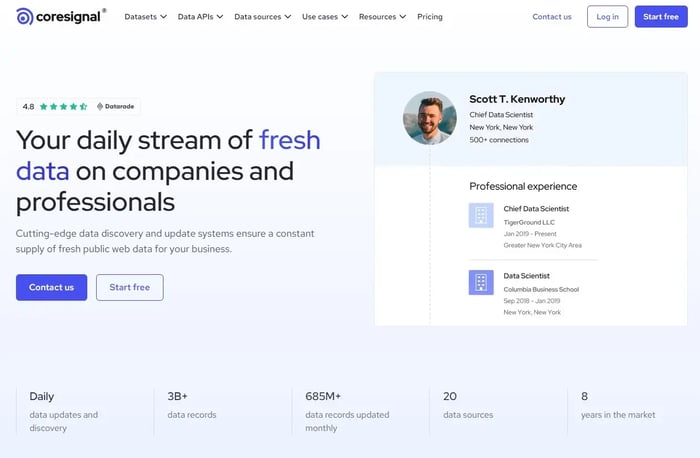The height and width of the screenshot is (458, 700).
Task: Click the Chief Data Scientist experience entry
Action: click(x=536, y=209)
